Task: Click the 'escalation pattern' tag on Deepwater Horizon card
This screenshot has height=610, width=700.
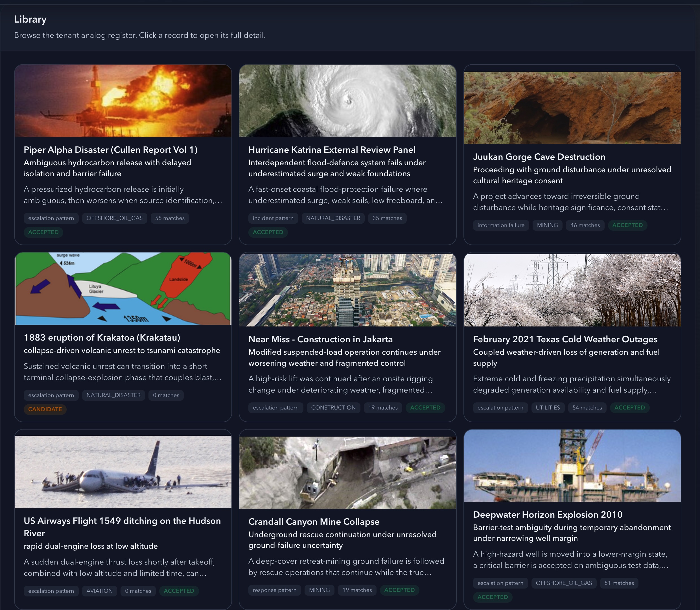Action: [x=500, y=583]
